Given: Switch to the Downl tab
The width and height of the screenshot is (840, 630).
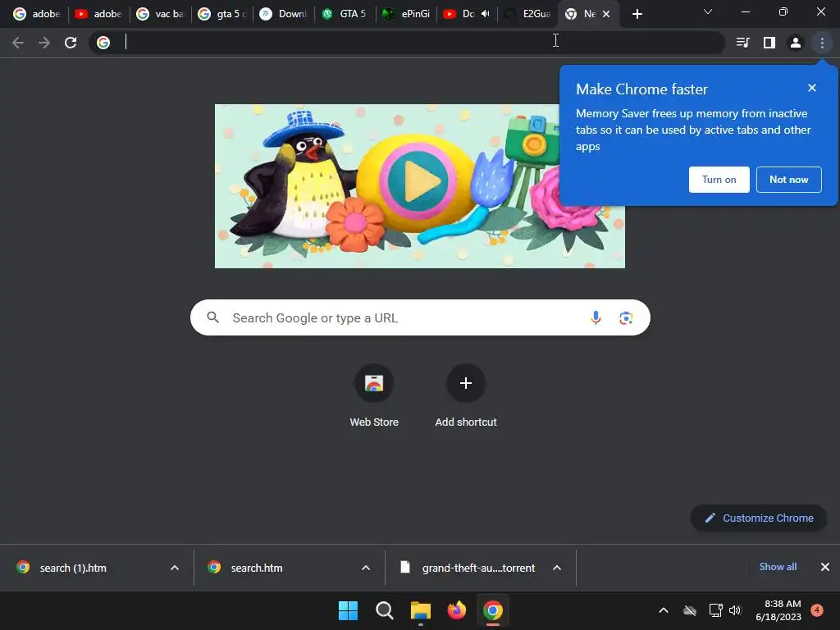Looking at the screenshot, I should [283, 14].
